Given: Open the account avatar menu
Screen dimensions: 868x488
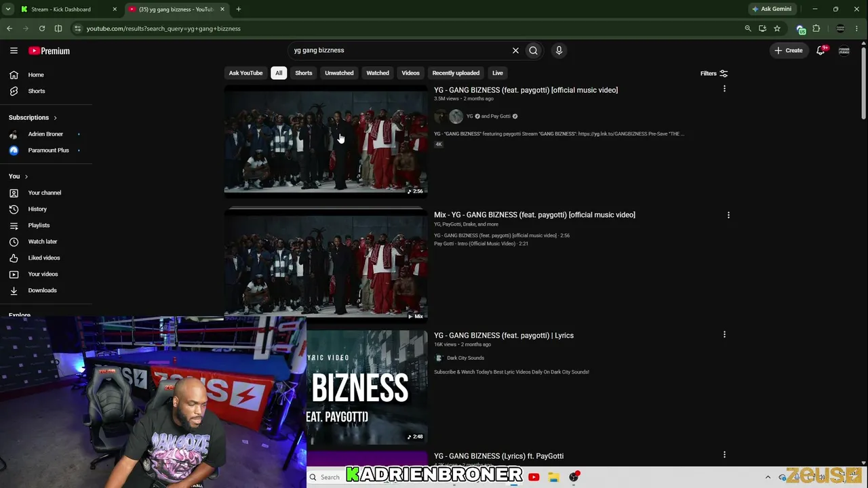Looking at the screenshot, I should (x=844, y=50).
